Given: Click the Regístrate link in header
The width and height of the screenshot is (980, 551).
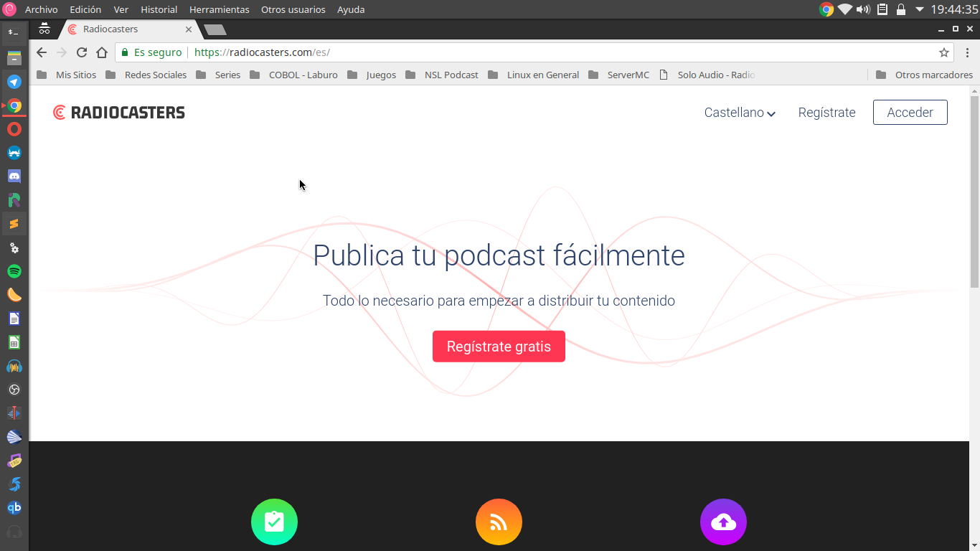Looking at the screenshot, I should coord(826,113).
